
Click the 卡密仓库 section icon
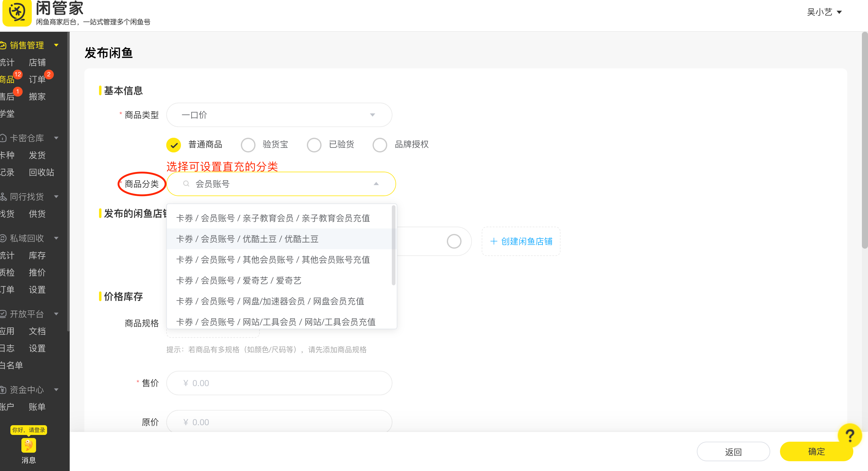click(x=3, y=138)
